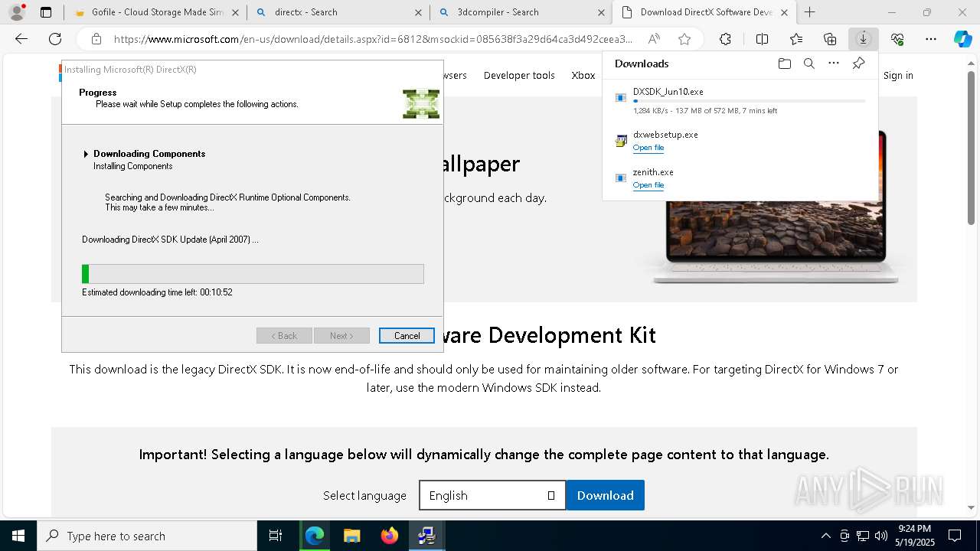Click Sign in on Microsoft page
Image resolution: width=980 pixels, height=551 pixels.
pyautogui.click(x=898, y=75)
